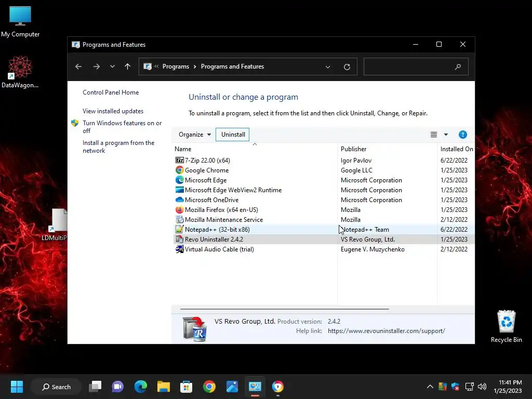Image resolution: width=532 pixels, height=399 pixels.
Task: Open File Explorer from the taskbar
Action: pos(164,387)
